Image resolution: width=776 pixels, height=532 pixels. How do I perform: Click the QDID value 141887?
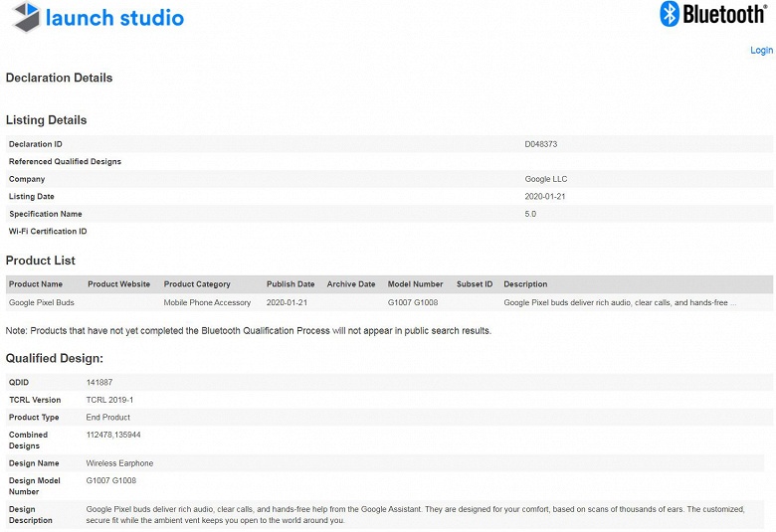(100, 383)
